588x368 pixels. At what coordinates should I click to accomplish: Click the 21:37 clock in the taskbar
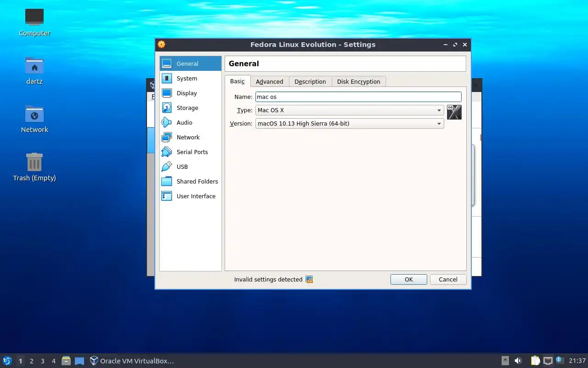click(x=577, y=361)
